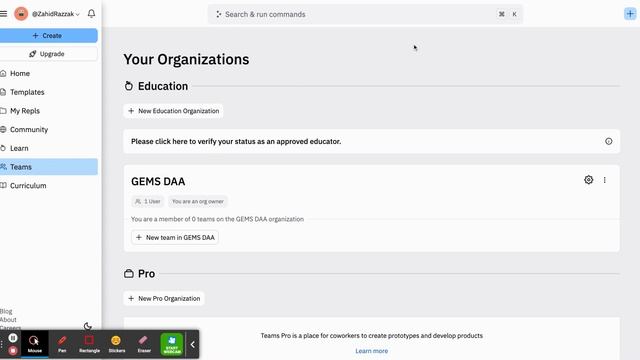Focus the Search & run commands field
Viewport: 640px width, 360px height.
click(x=365, y=14)
